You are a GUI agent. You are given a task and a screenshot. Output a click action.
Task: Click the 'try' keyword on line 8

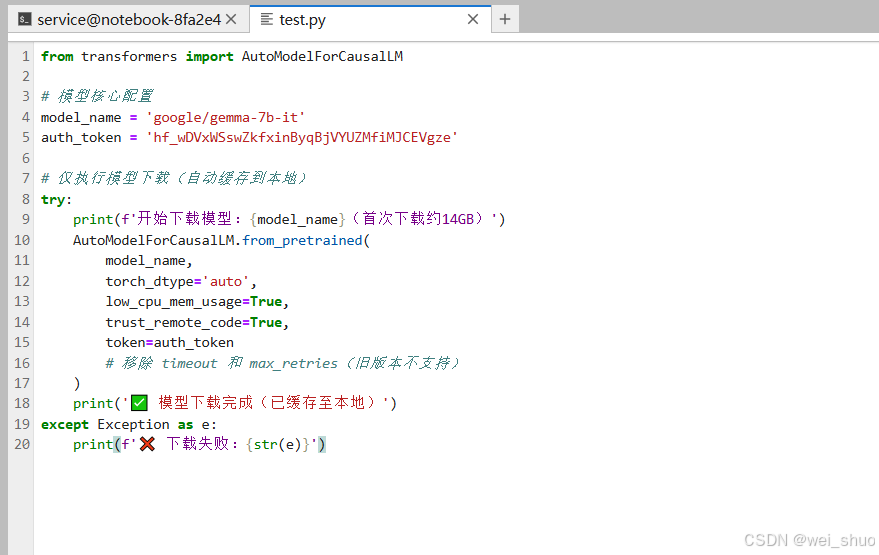[53, 200]
